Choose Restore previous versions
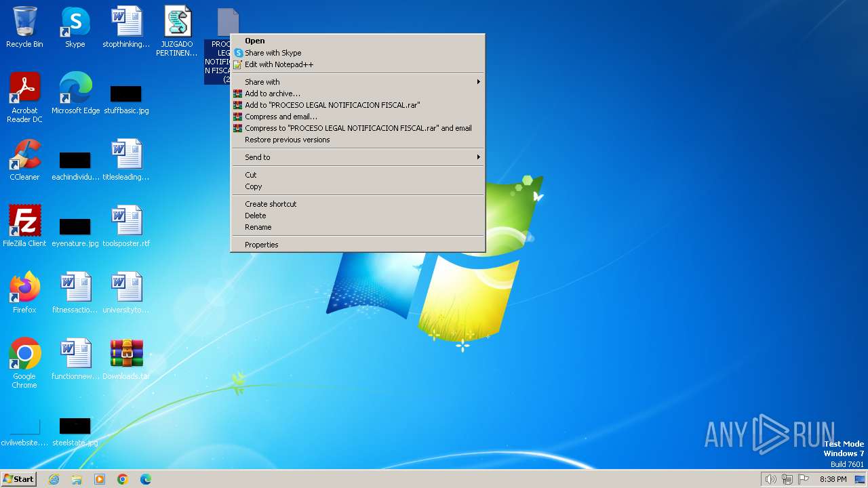 (x=358, y=140)
